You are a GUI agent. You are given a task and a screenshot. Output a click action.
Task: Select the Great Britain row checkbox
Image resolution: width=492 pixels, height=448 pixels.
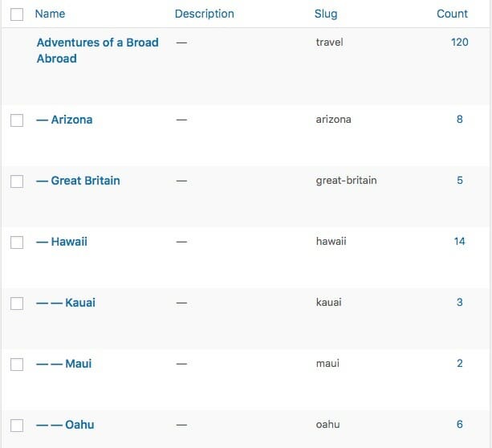[17, 181]
